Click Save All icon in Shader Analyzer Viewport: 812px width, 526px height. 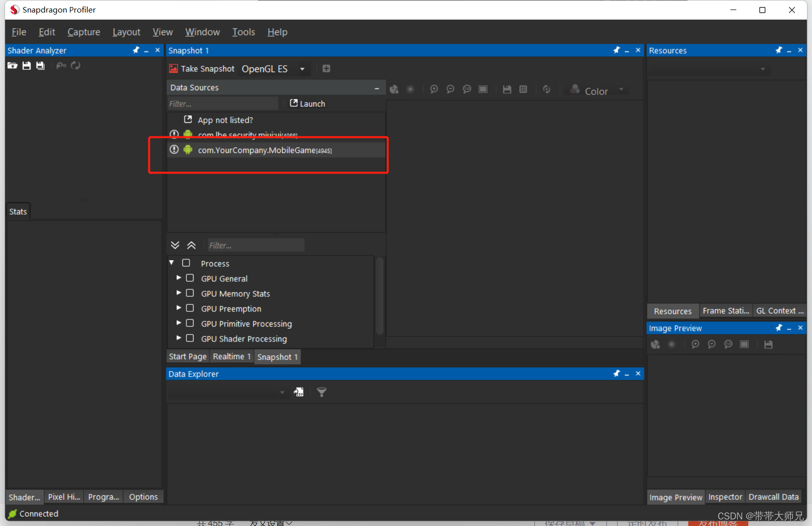(x=40, y=65)
